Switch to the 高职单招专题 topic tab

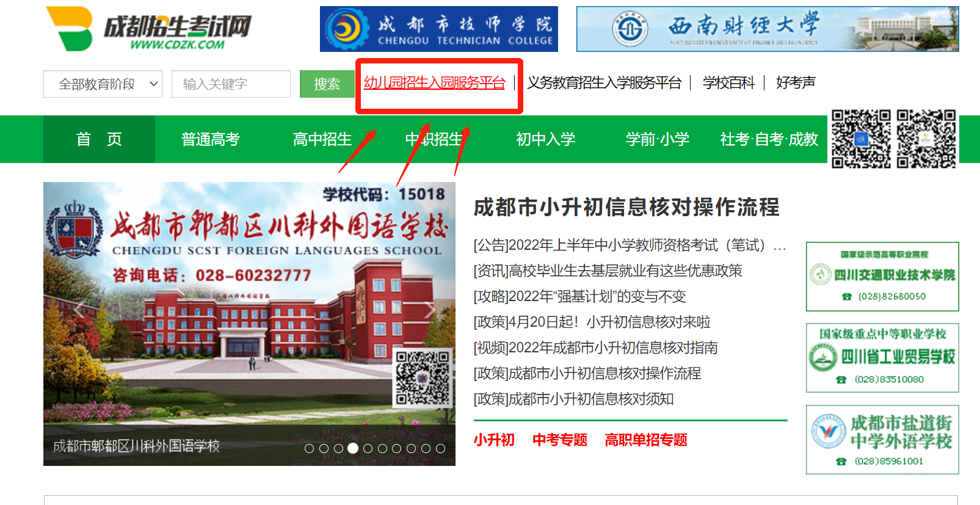(646, 440)
